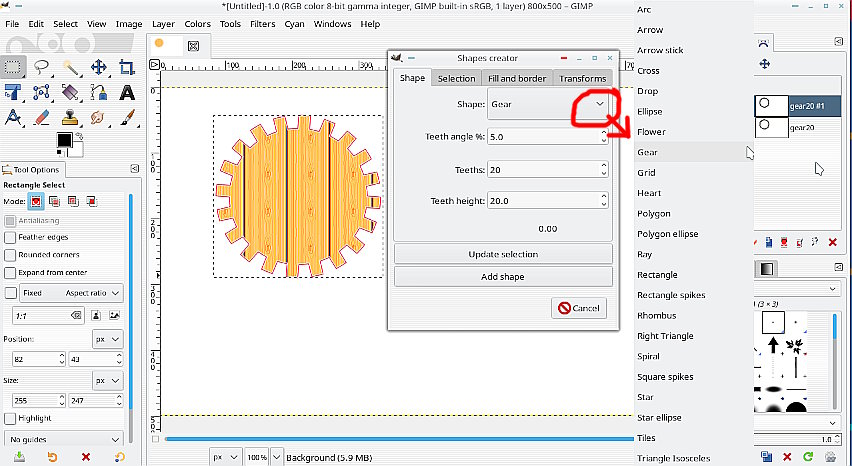Reset colors to default black and white
Viewport: 852px width, 466px height.
[x=59, y=155]
